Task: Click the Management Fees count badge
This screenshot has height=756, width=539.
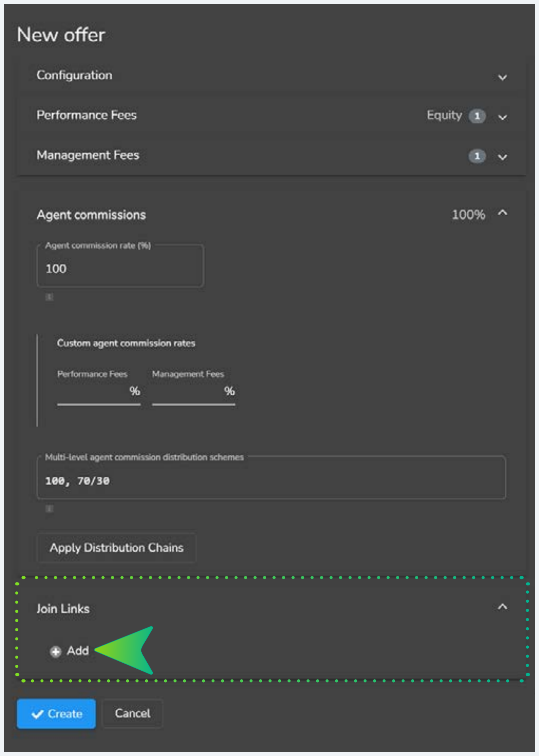Action: pos(477,156)
